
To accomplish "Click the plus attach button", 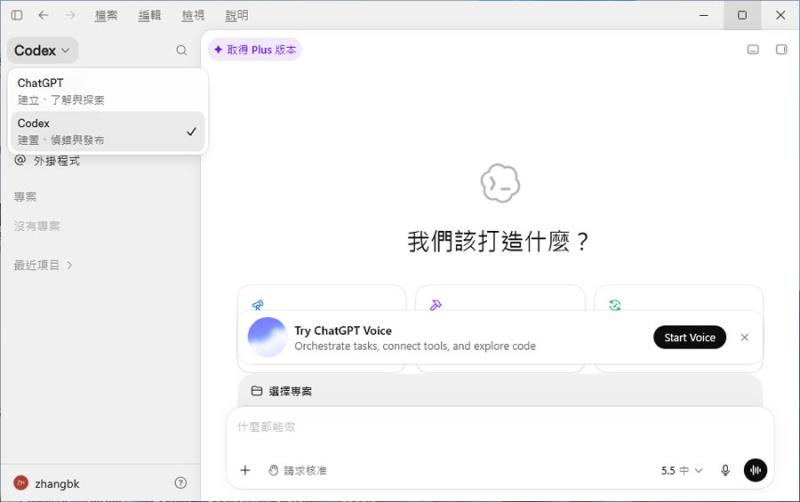I will pyautogui.click(x=245, y=470).
